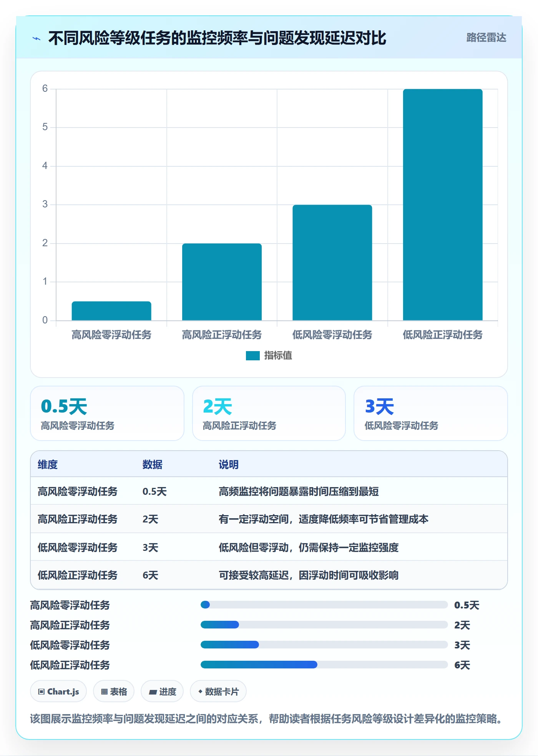Select the chart bar for 高风险零浮动任务
Screen dimensions: 538x756
111,311
